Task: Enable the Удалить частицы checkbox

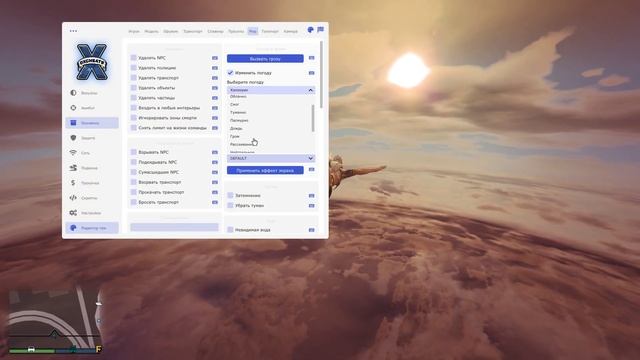Action: click(133, 98)
